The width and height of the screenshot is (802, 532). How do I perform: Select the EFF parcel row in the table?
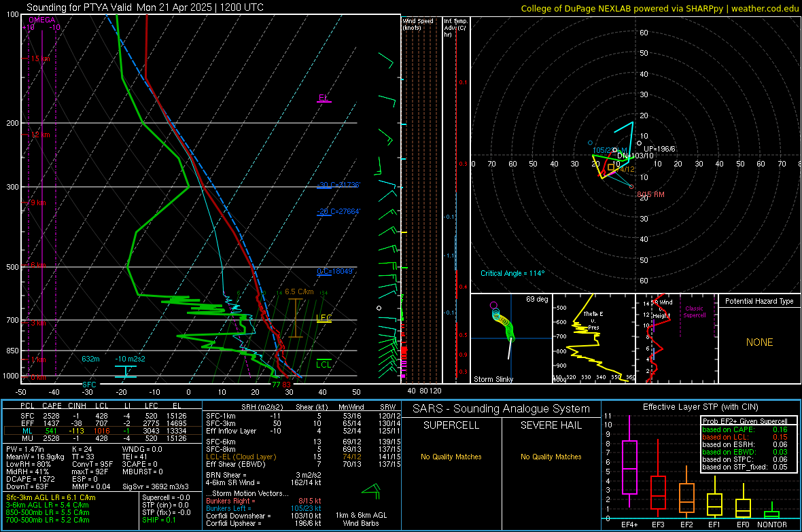pyautogui.click(x=103, y=423)
